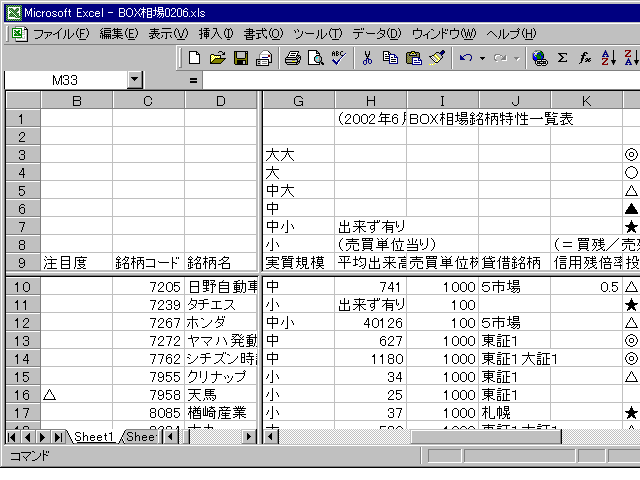Click the cell 東証1 大証1 in row 14
The image size is (640, 480).
[515, 359]
